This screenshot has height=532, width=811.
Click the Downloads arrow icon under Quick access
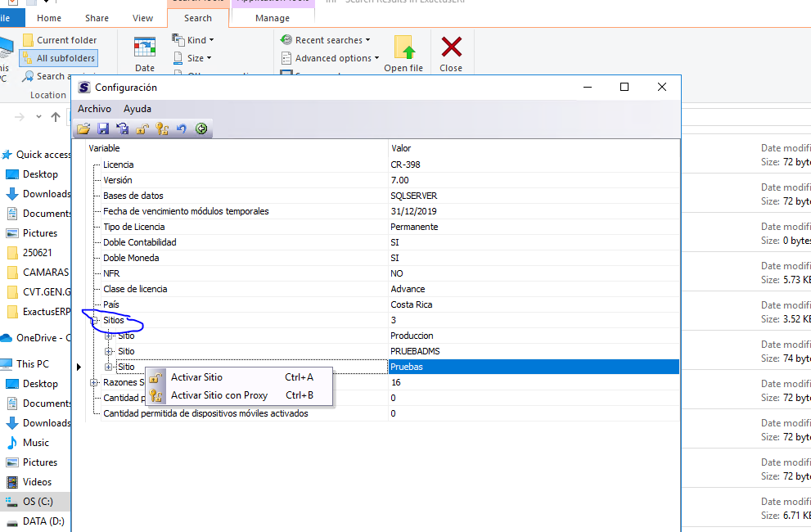pos(12,194)
